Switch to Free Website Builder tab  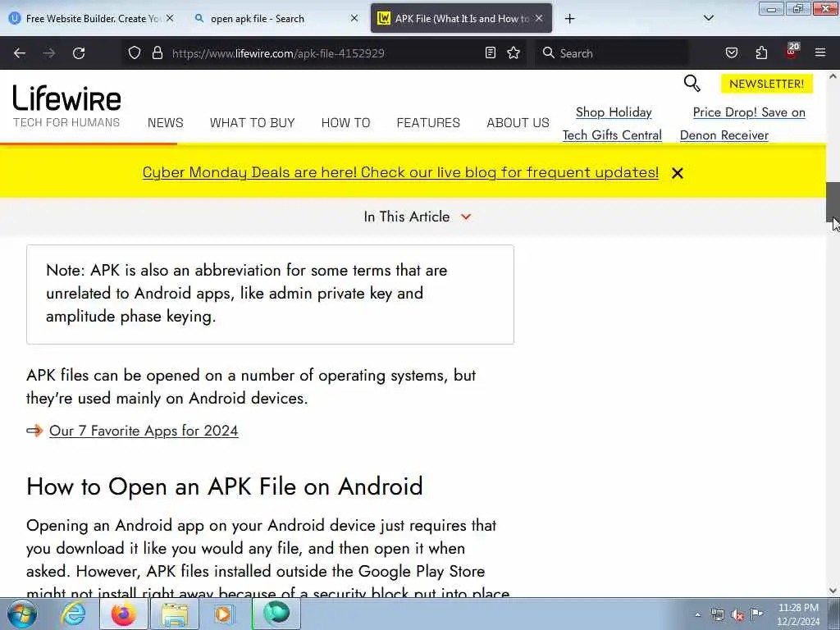click(92, 19)
